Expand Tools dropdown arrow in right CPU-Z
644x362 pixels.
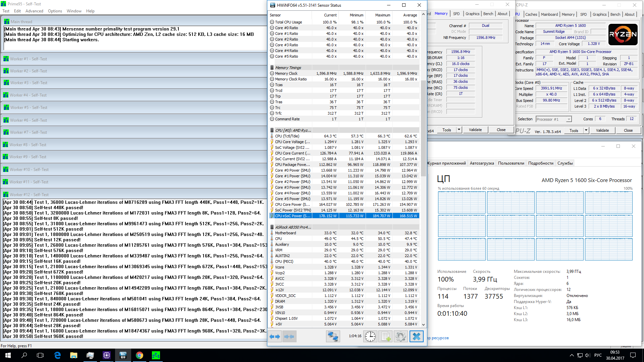[x=586, y=130]
